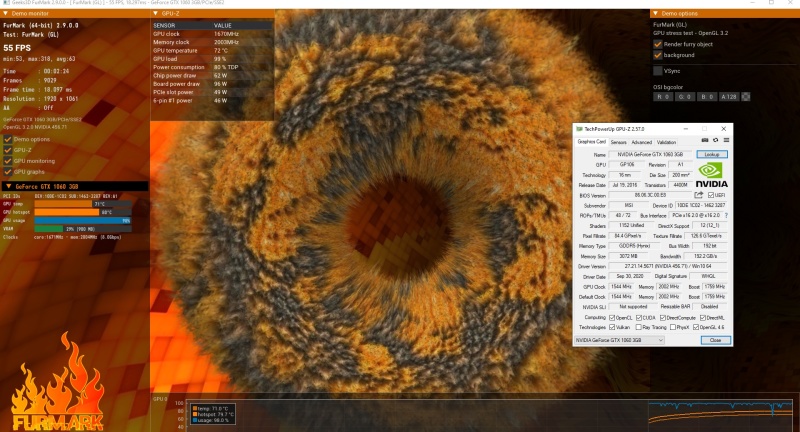Click G: 0 color field
This screenshot has width=800, height=432.
tap(684, 96)
